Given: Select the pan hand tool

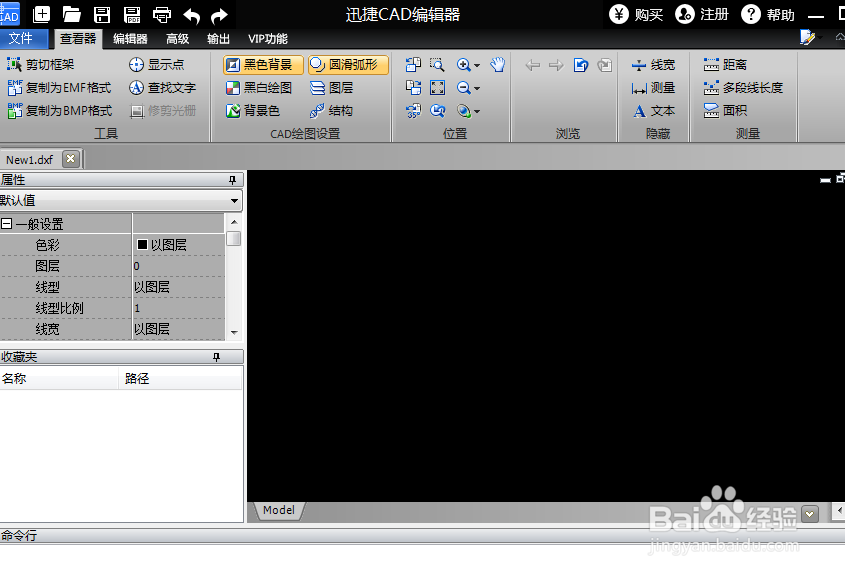Looking at the screenshot, I should click(497, 65).
